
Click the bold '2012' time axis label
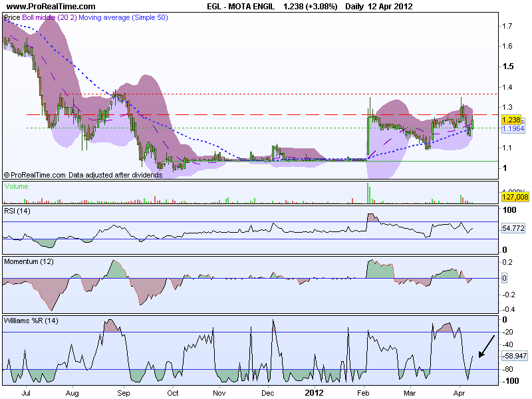click(x=314, y=393)
